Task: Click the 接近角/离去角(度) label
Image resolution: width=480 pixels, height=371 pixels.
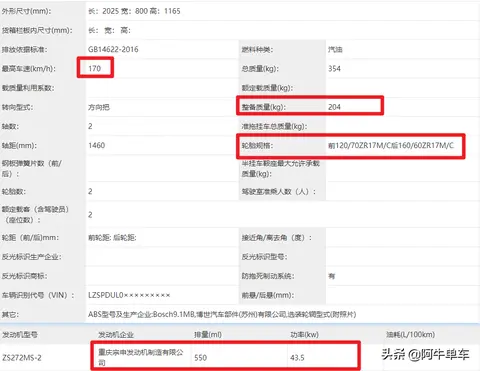Action: [x=277, y=238]
